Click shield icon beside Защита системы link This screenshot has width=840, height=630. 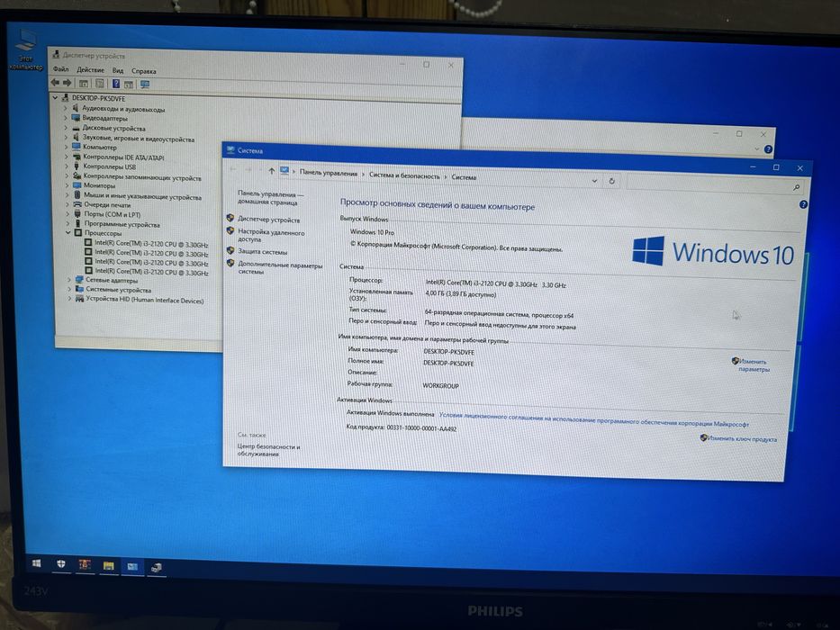click(x=230, y=250)
